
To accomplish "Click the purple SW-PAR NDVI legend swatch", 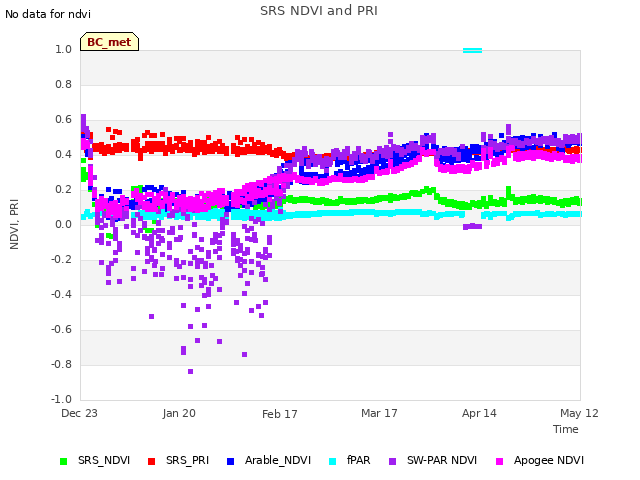I will 392,461.
